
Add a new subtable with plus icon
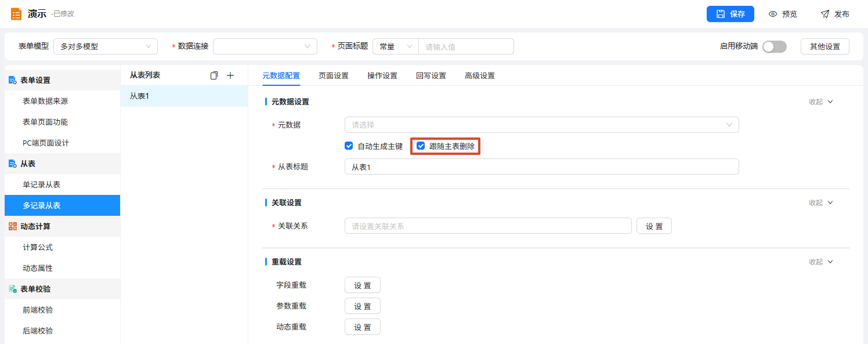click(230, 75)
